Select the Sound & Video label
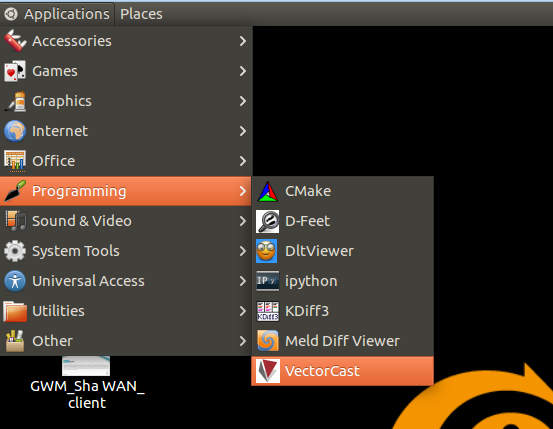Screen dimensions: 553x429 tap(82, 221)
